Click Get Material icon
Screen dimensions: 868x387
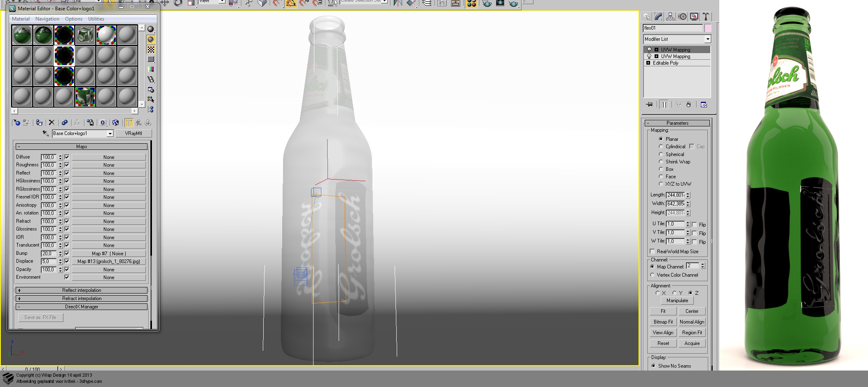[16, 123]
